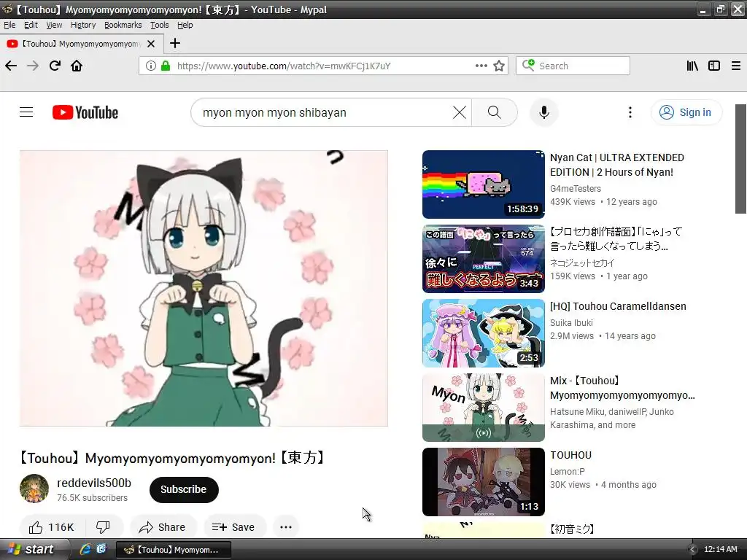The width and height of the screenshot is (747, 560).
Task: Show site information icon in address bar
Action: [150, 66]
